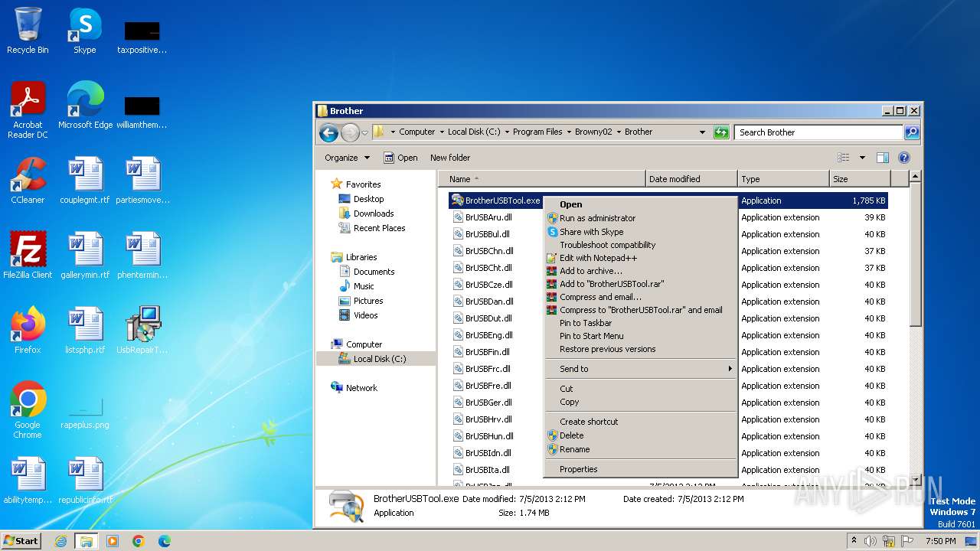Select Run as administrator
Screen dimensions: 980x551
point(641,218)
